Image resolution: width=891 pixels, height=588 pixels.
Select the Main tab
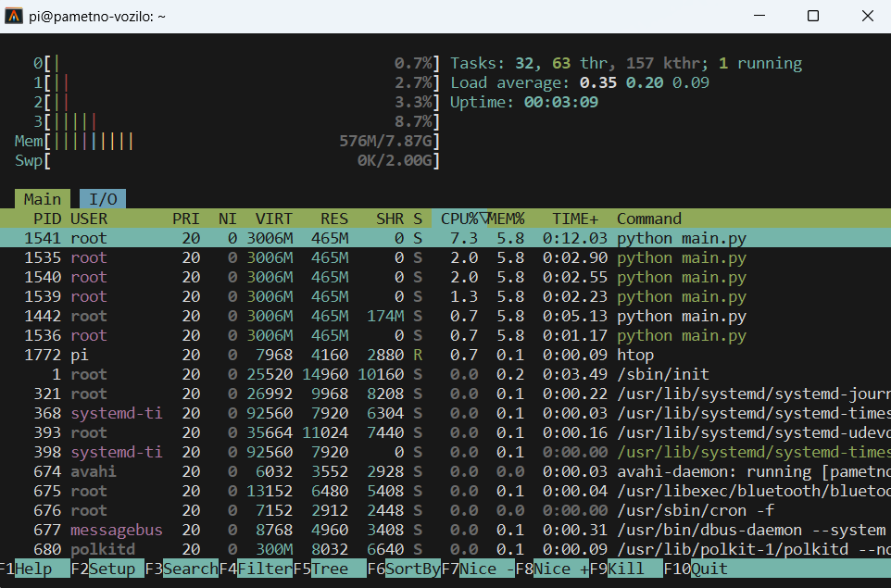42,198
